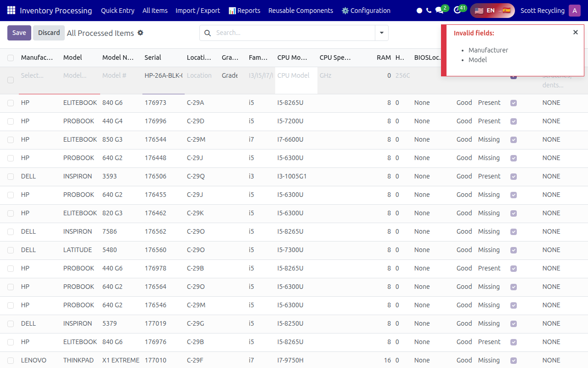Focus the Search... input field
The image size is (588, 368).
294,33
